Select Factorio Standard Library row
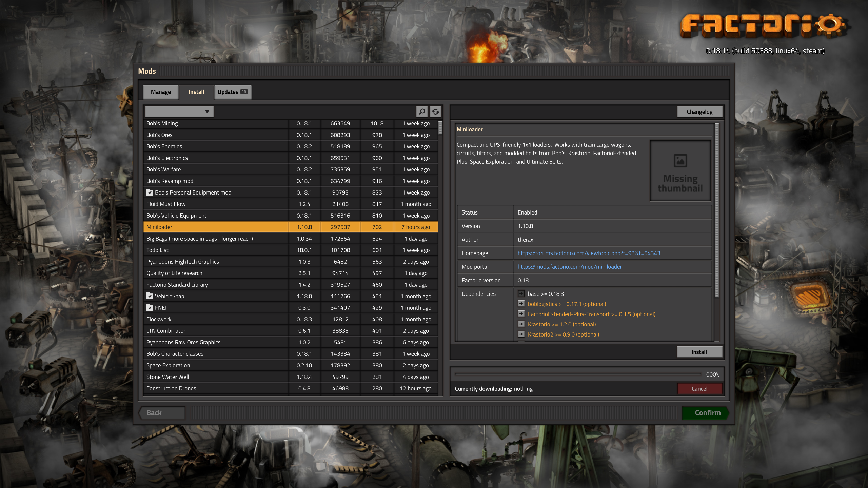868x488 pixels. tap(291, 285)
